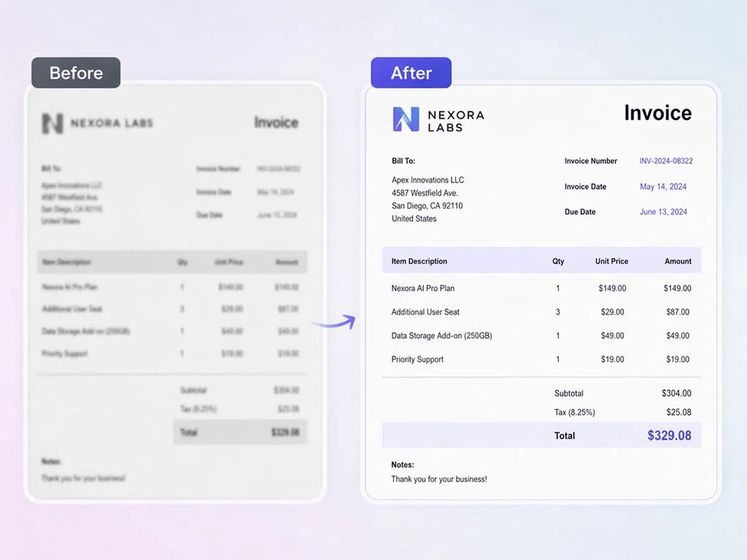
Task: Click '$87.00' in After invoice
Action: [678, 312]
